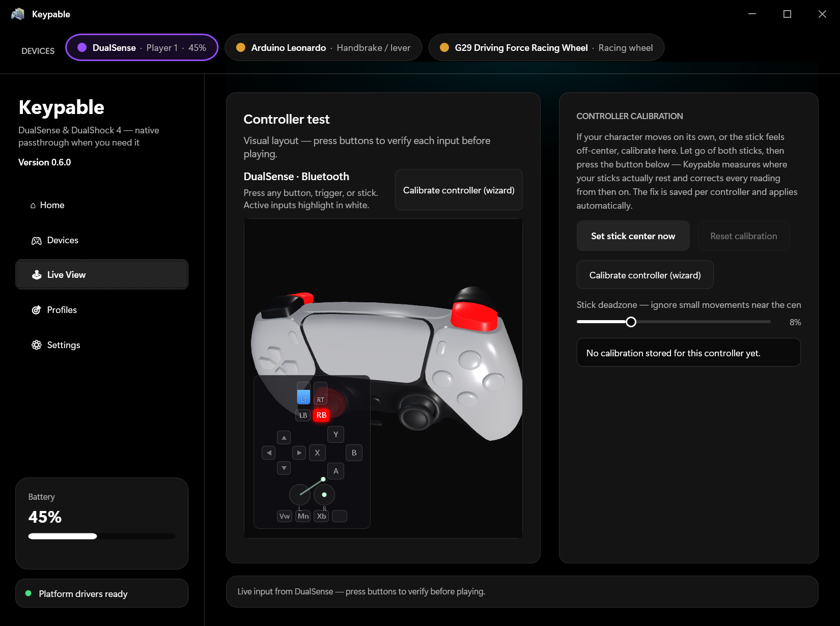This screenshot has width=840, height=626.
Task: Click the right stick R circle
Action: [324, 495]
